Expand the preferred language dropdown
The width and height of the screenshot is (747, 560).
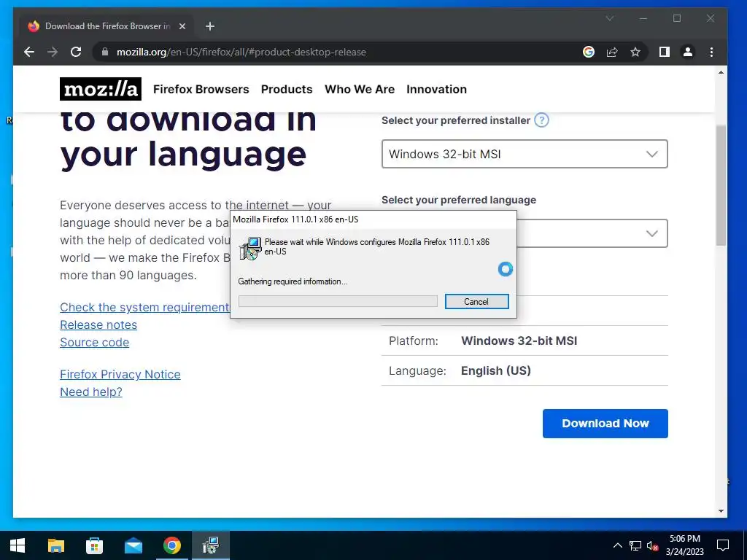[592, 233]
